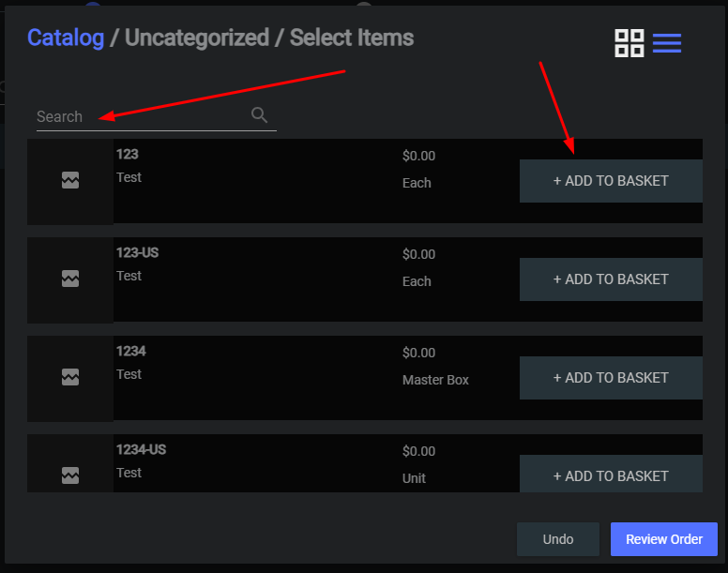Open image placeholder for item 123-US

pos(70,279)
